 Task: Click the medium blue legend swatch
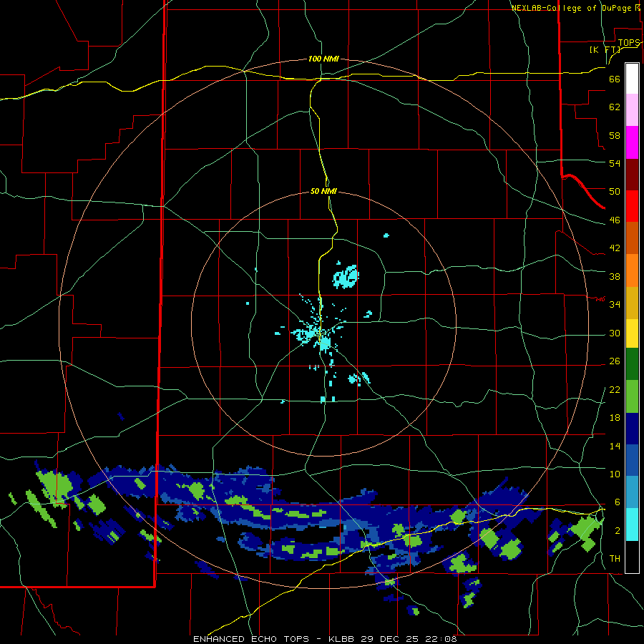coord(632,460)
